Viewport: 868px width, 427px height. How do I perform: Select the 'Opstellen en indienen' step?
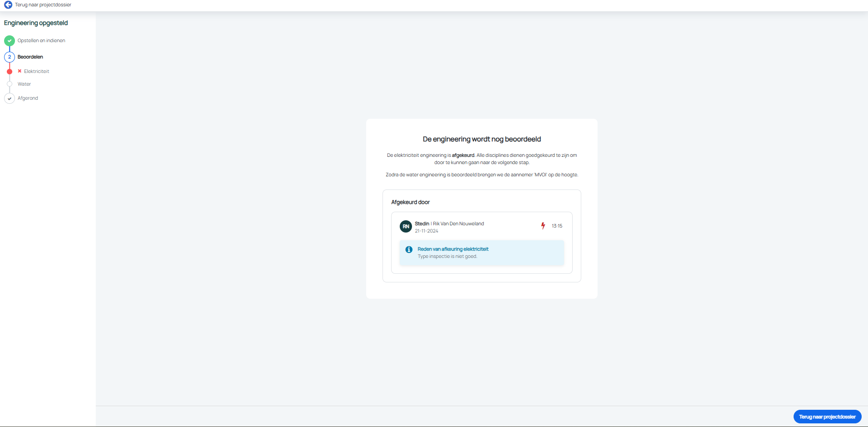click(x=41, y=41)
